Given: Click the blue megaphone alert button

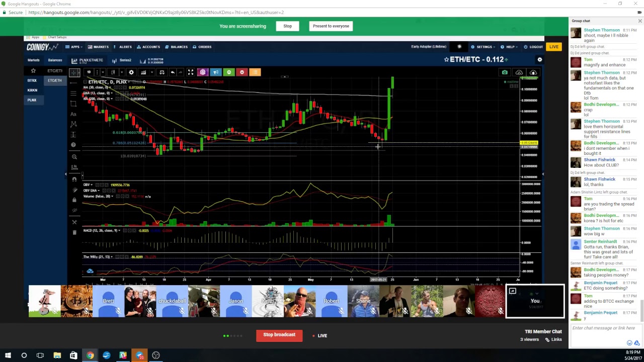Looking at the screenshot, I should [x=216, y=72].
